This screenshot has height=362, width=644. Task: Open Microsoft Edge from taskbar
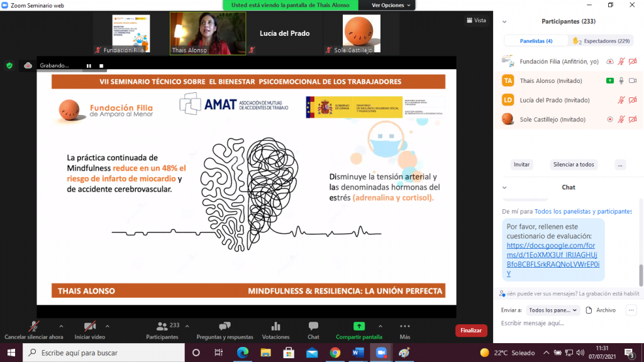click(x=243, y=353)
